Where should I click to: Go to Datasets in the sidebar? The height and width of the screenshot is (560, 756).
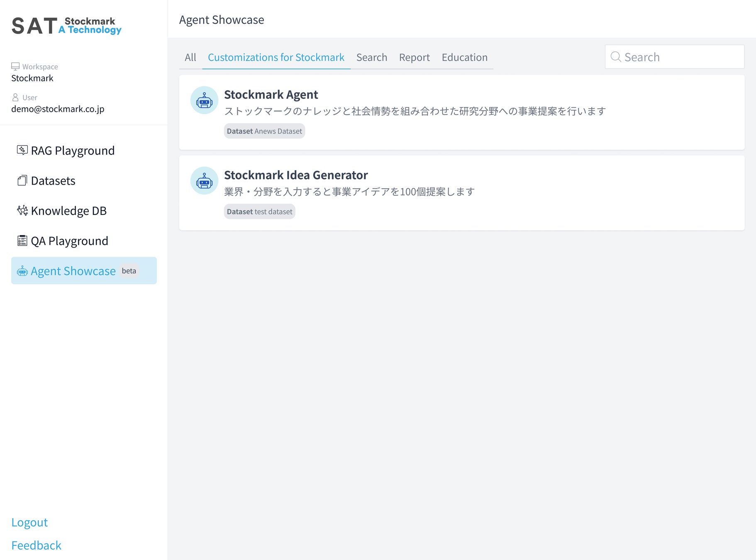coord(84,180)
